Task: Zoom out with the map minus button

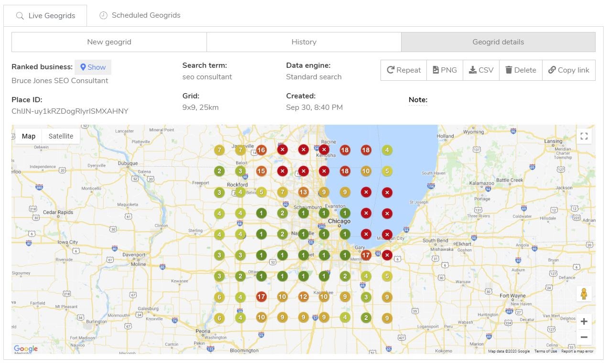Action: [584, 337]
